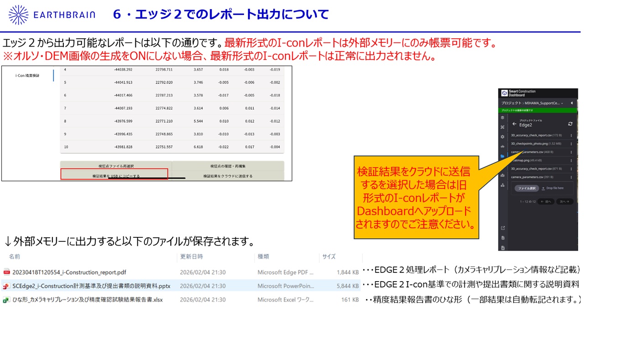Select the 1 - 12 の 12 pagination text

click(527, 201)
